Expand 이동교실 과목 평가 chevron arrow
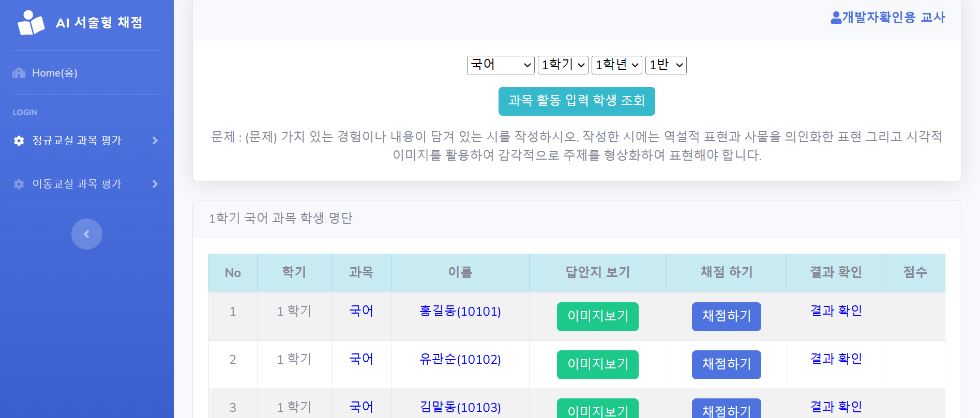 [155, 184]
